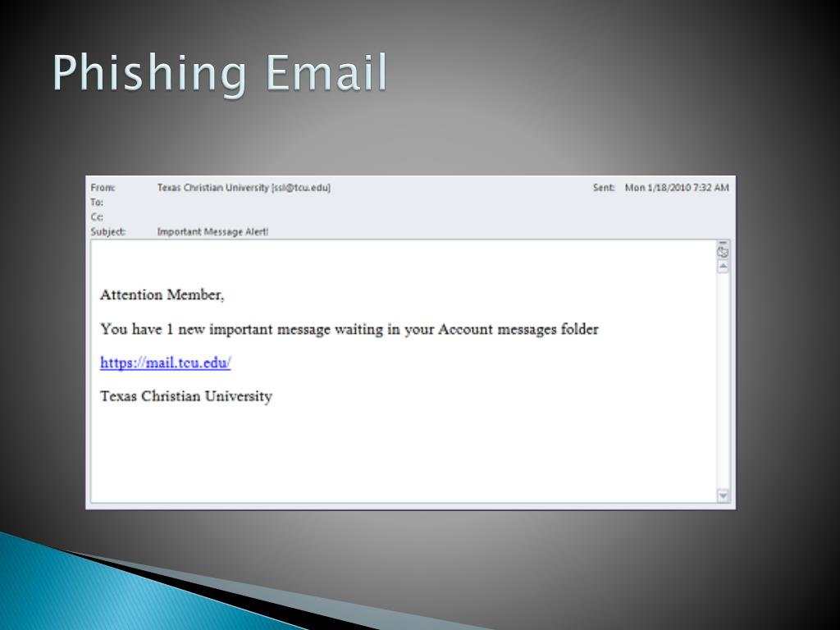Screen dimensions: 840x630
Task: Click sender 'Texas Christian University [ssl@tcu.edu]'
Action: click(244, 188)
